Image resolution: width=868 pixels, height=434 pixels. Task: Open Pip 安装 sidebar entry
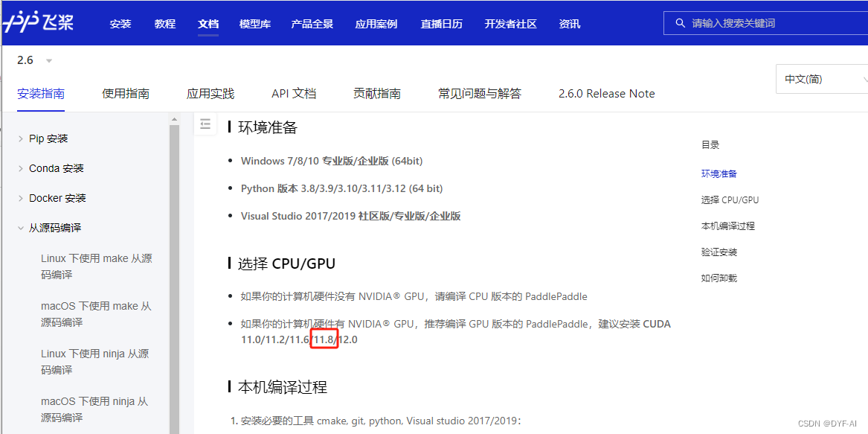click(48, 138)
